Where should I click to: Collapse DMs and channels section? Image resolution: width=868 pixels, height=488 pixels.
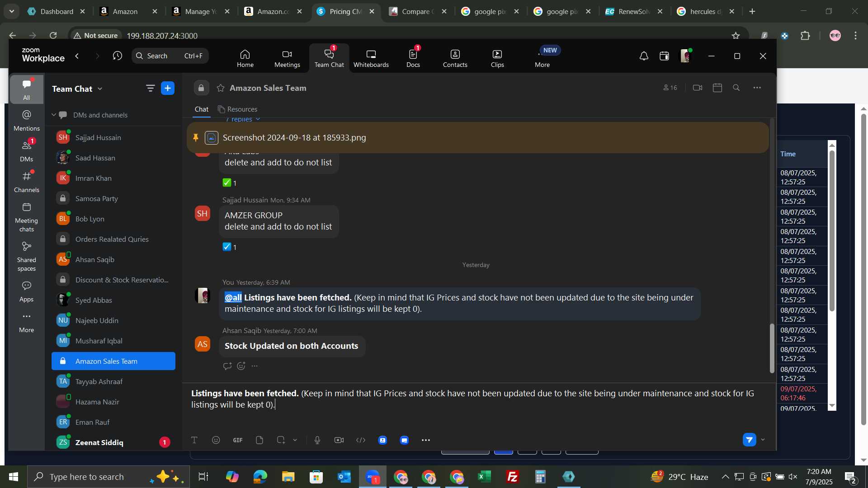54,115
